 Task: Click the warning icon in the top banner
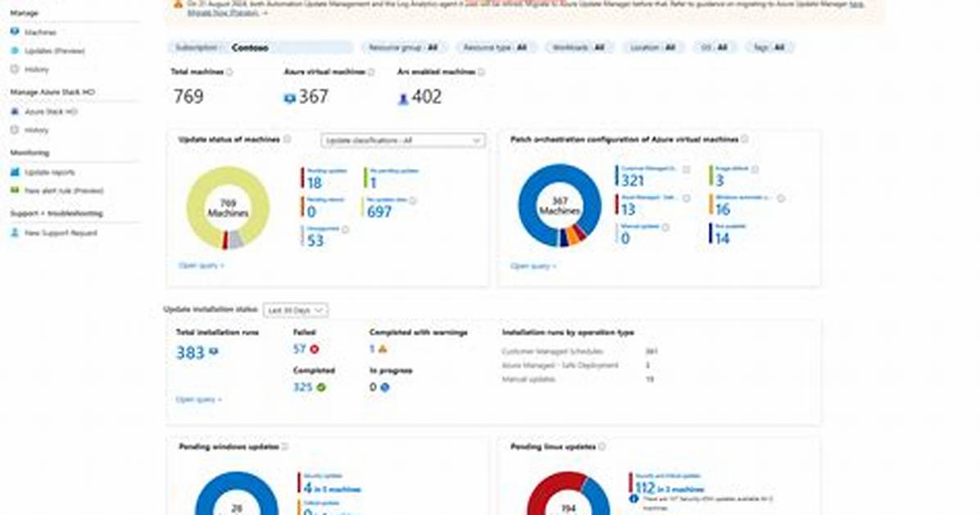(x=178, y=4)
